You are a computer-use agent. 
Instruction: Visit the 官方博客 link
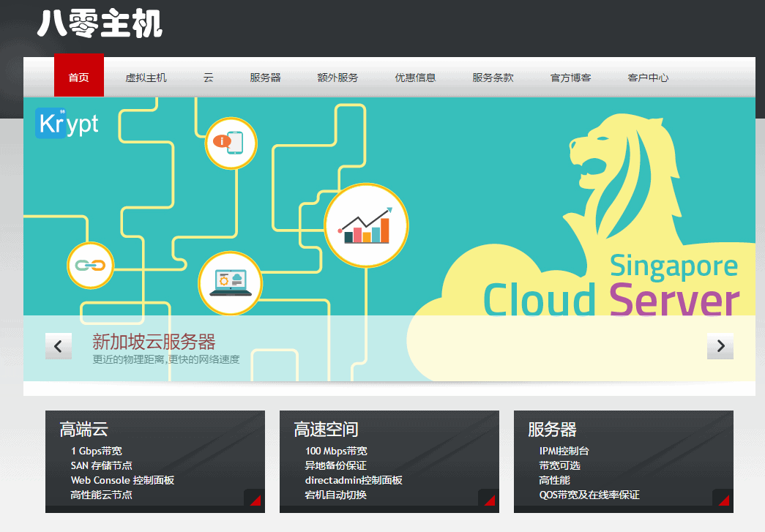tap(570, 78)
